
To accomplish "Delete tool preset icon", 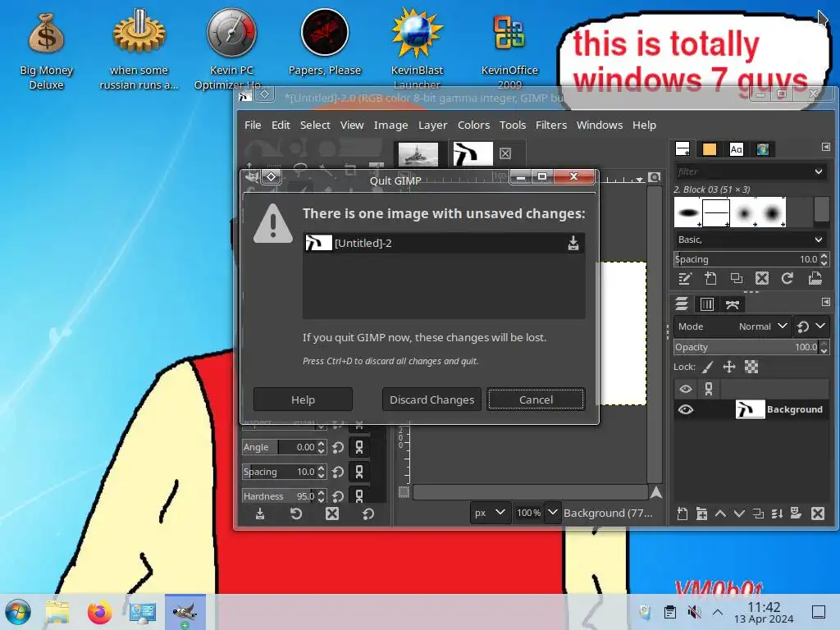I will click(332, 514).
